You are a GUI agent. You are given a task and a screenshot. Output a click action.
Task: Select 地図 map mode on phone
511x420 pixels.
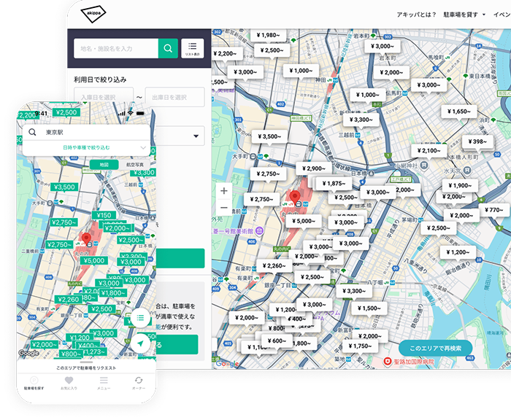[x=103, y=166]
